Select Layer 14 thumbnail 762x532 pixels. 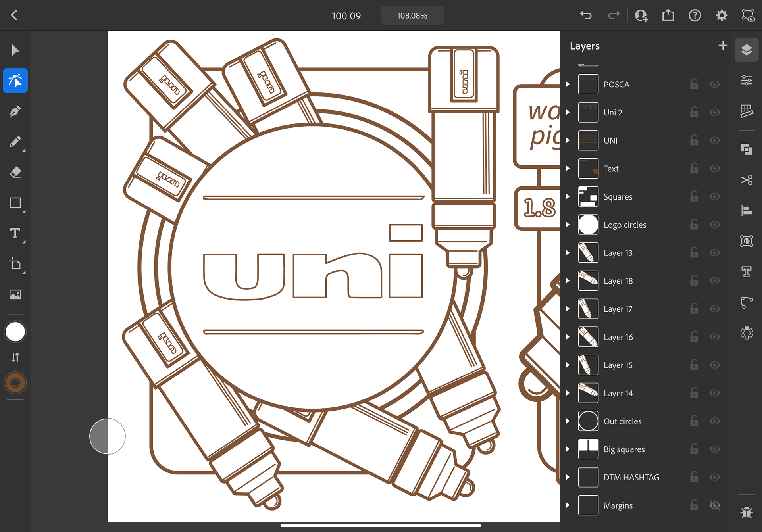tap(588, 393)
